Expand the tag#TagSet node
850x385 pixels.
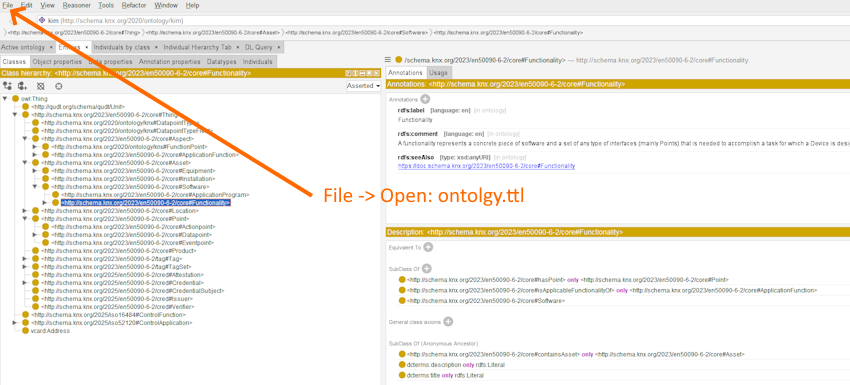pyautogui.click(x=24, y=267)
